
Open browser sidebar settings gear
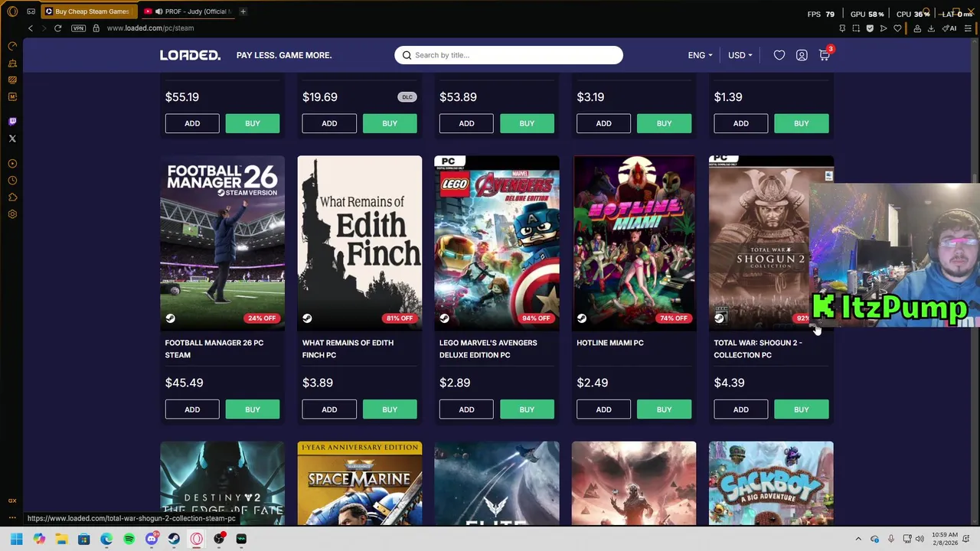(x=12, y=214)
